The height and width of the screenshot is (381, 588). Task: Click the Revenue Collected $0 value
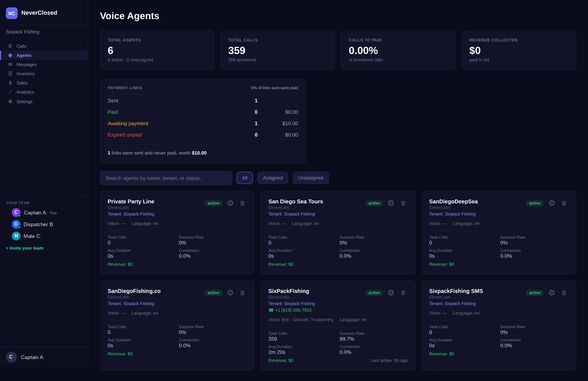(475, 50)
